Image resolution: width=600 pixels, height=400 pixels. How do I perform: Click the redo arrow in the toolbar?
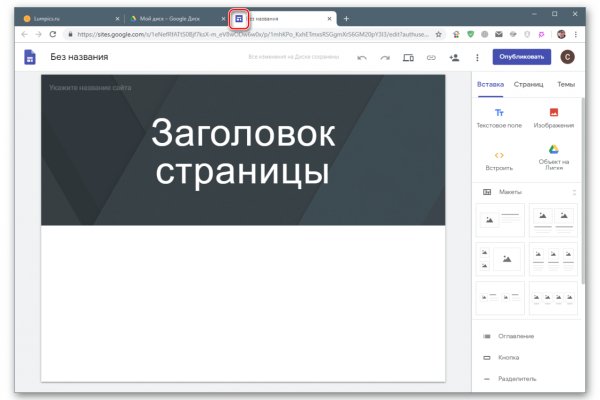point(384,58)
